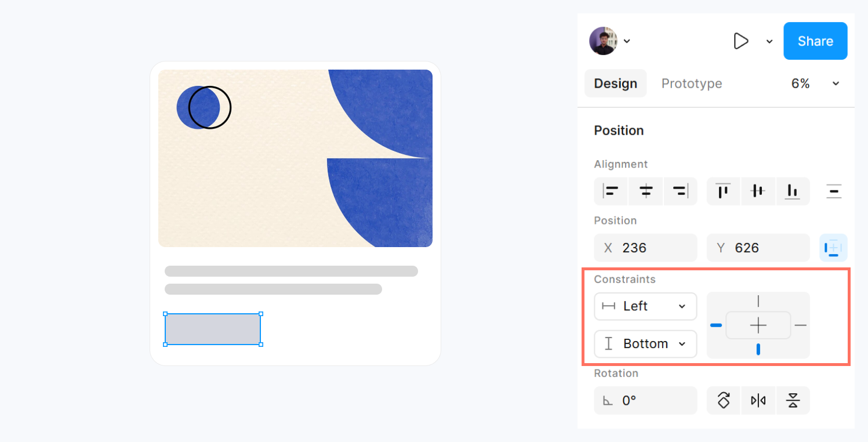This screenshot has height=442, width=868.
Task: Toggle the left constraint pin in the widget
Action: [716, 325]
